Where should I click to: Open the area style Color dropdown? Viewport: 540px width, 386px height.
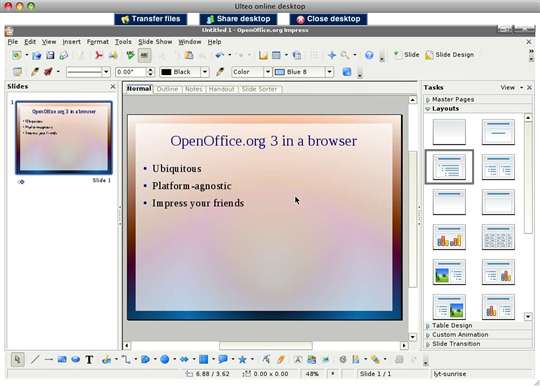point(268,72)
